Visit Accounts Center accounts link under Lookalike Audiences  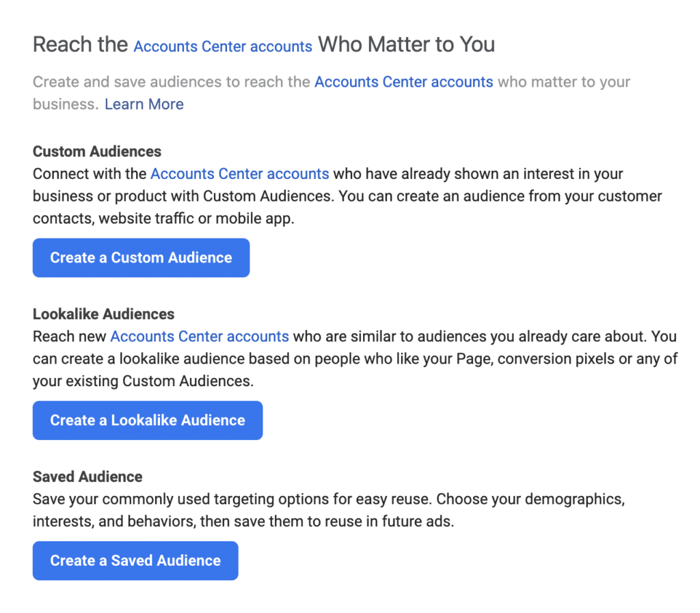(200, 336)
